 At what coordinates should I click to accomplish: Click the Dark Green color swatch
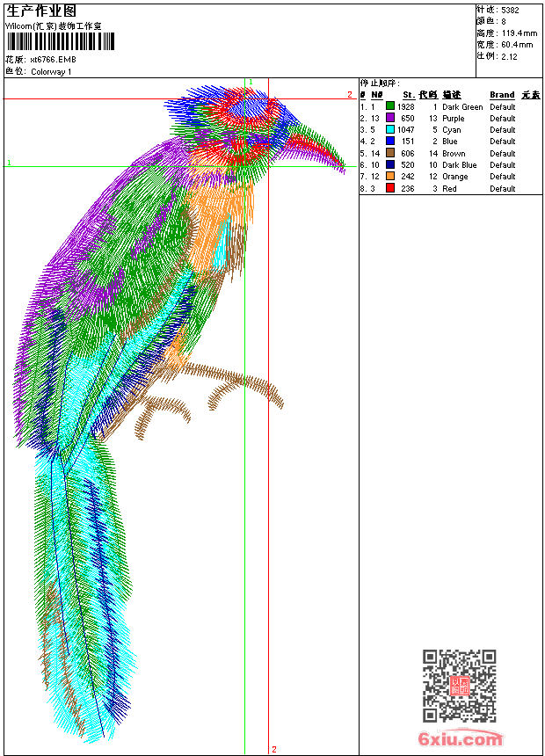390,106
